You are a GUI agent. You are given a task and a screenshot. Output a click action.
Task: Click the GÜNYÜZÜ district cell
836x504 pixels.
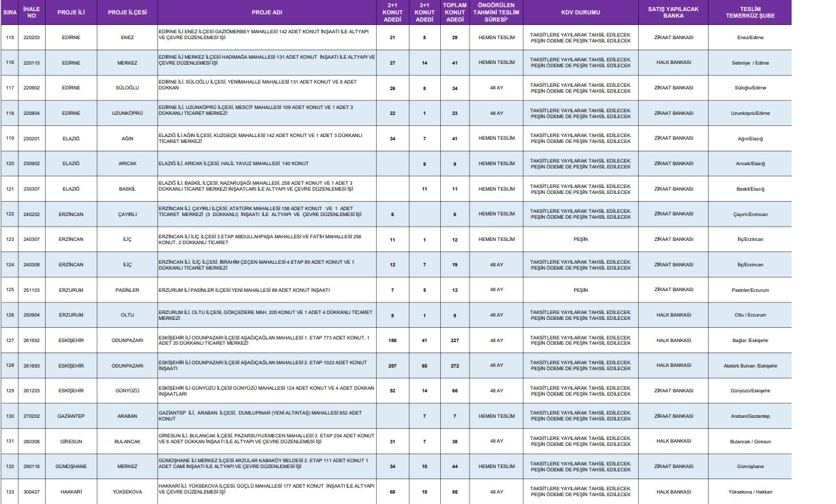click(128, 390)
